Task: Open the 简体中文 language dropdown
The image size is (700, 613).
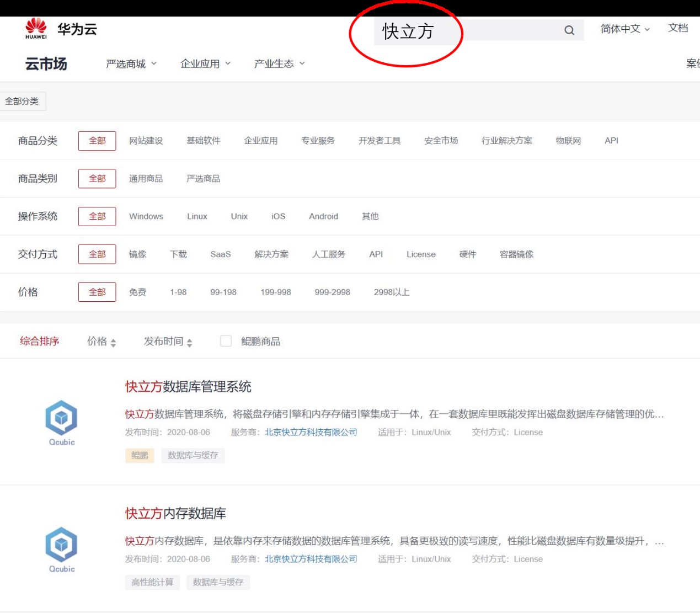Action: coord(625,29)
